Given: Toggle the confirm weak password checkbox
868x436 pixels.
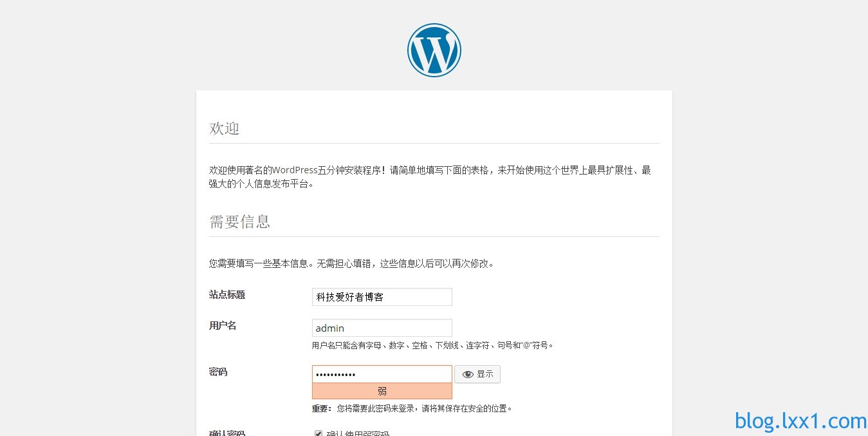Looking at the screenshot, I should (318, 433).
